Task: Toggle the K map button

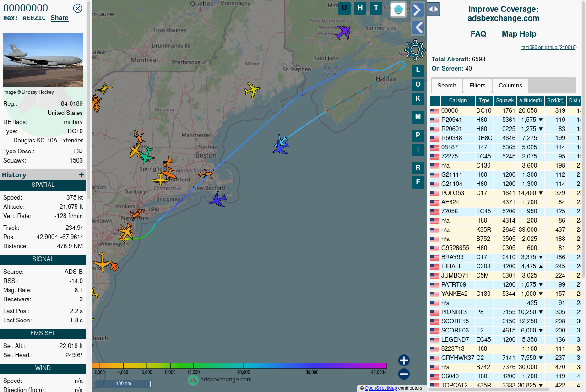Action: click(x=418, y=99)
